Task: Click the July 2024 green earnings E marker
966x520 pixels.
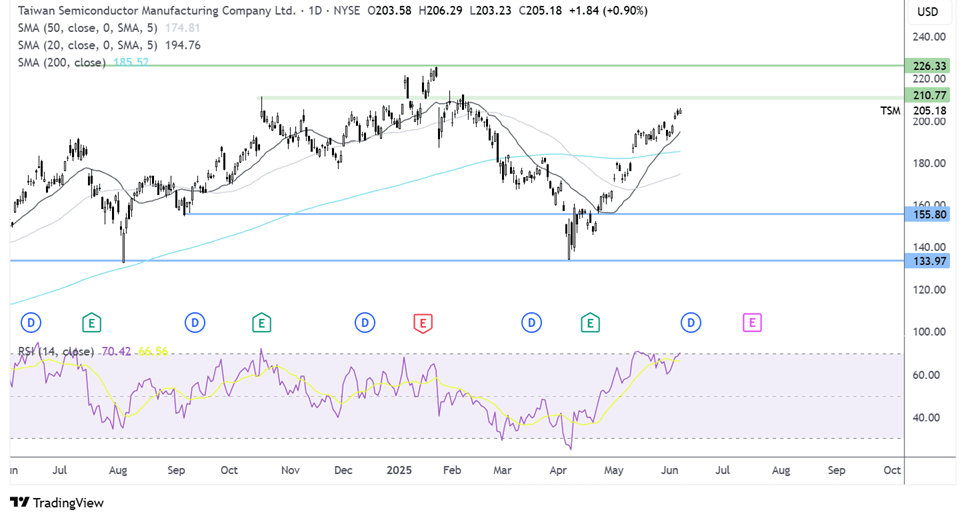Action: [x=91, y=322]
